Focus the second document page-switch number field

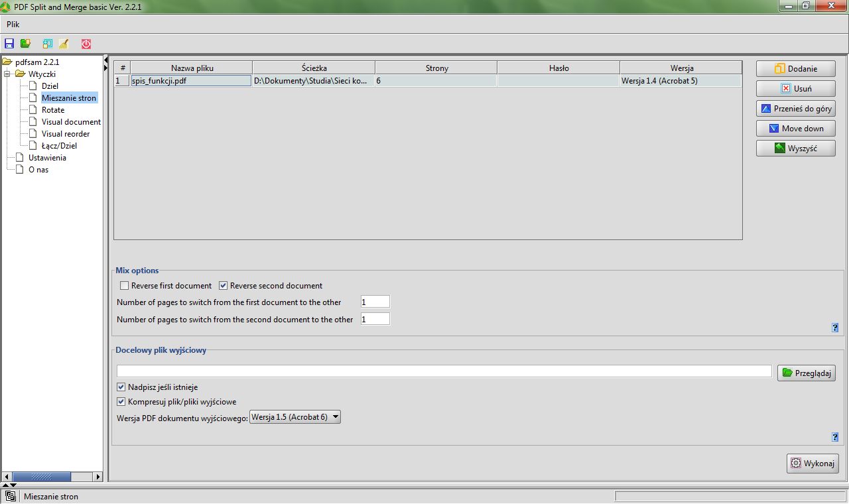375,319
